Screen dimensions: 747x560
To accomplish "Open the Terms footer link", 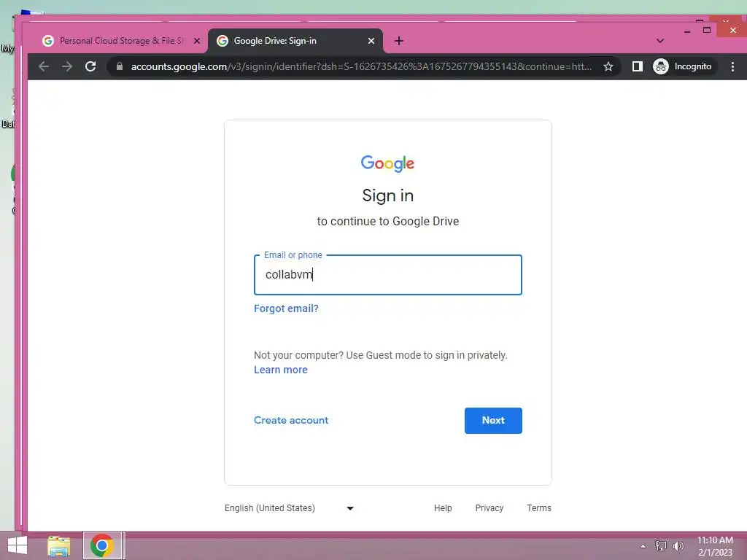I will click(x=539, y=508).
